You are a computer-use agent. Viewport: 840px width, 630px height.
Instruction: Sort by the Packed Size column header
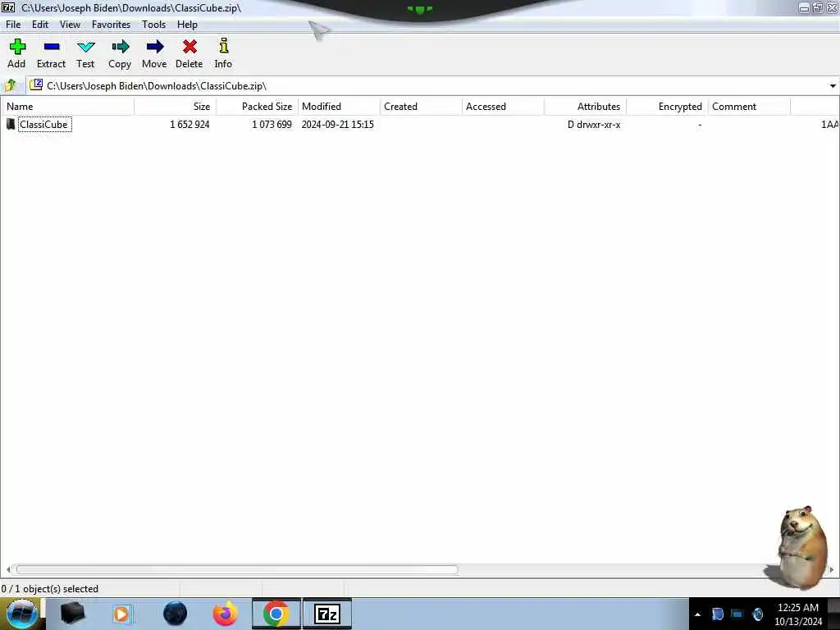[x=257, y=107]
